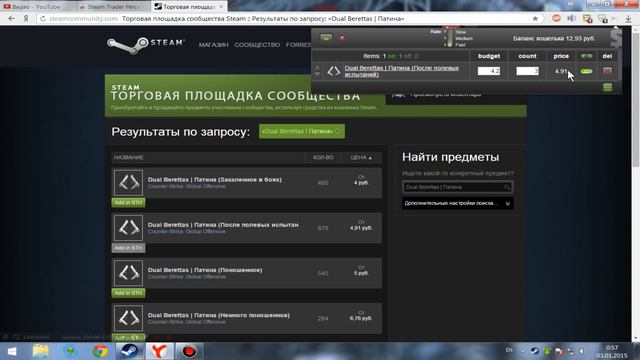
Task: Select the Slow rate option
Action: click(x=460, y=32)
